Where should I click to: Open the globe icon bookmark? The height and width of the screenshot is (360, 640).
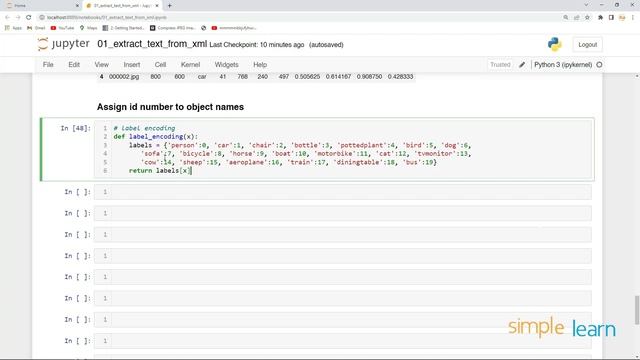click(204, 28)
